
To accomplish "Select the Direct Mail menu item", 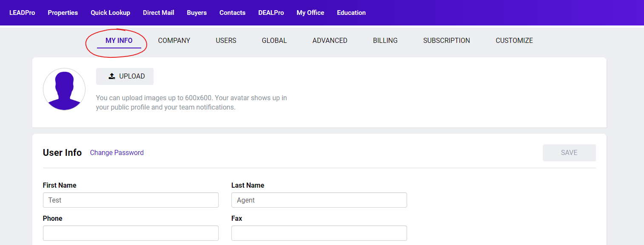I will 158,13.
